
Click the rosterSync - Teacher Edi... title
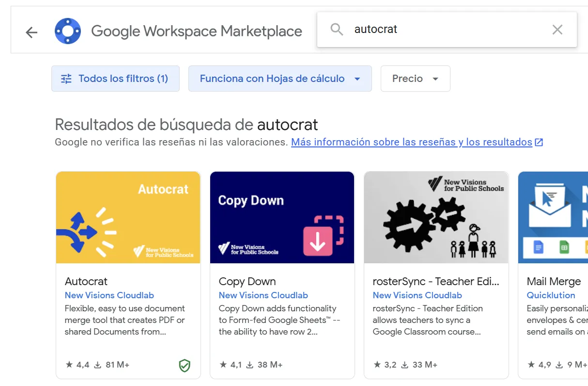tap(436, 281)
